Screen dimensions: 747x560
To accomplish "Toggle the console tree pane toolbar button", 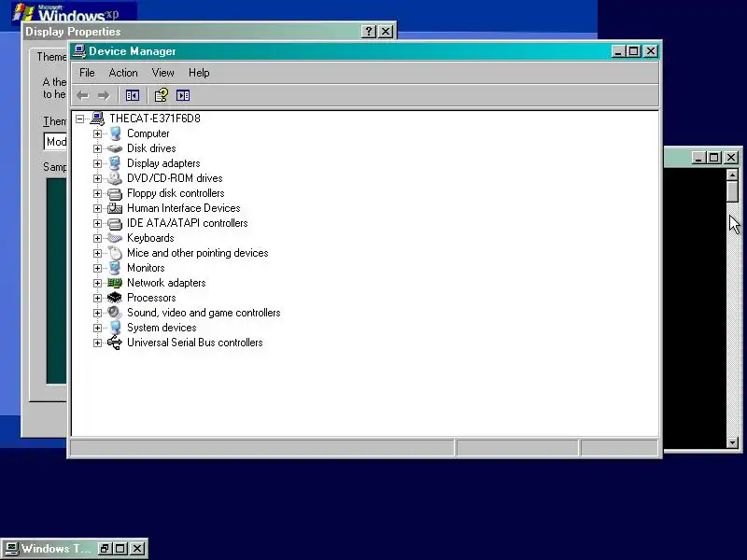I will pyautogui.click(x=132, y=96).
